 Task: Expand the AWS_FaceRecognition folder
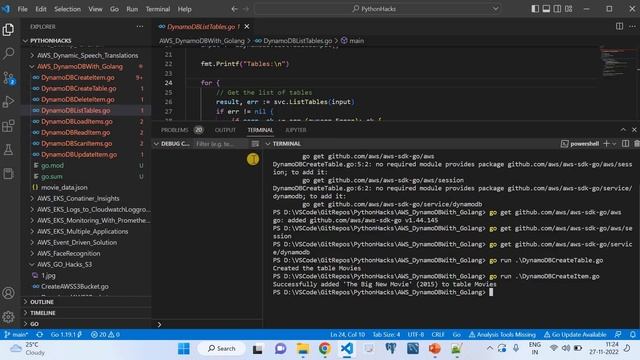tap(69, 253)
